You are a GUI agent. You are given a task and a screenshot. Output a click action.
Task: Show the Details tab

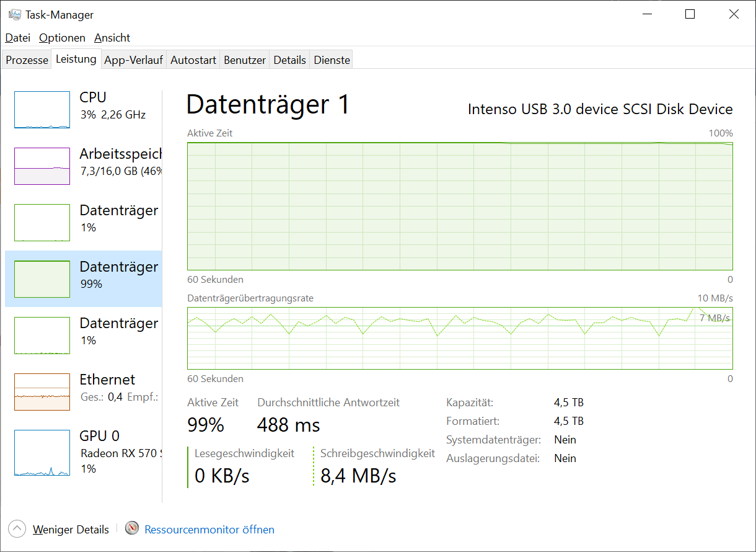pos(290,60)
